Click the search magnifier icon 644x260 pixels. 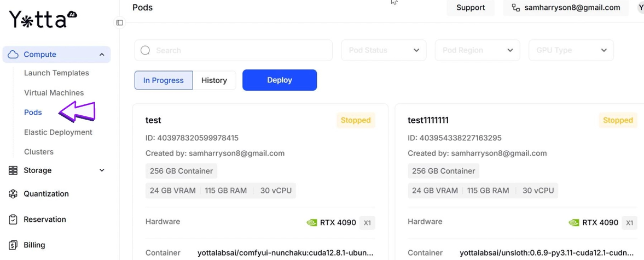coord(146,50)
